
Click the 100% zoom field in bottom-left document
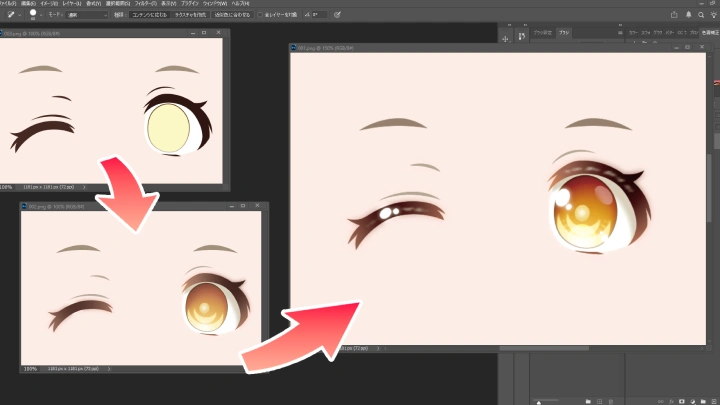pos(30,369)
